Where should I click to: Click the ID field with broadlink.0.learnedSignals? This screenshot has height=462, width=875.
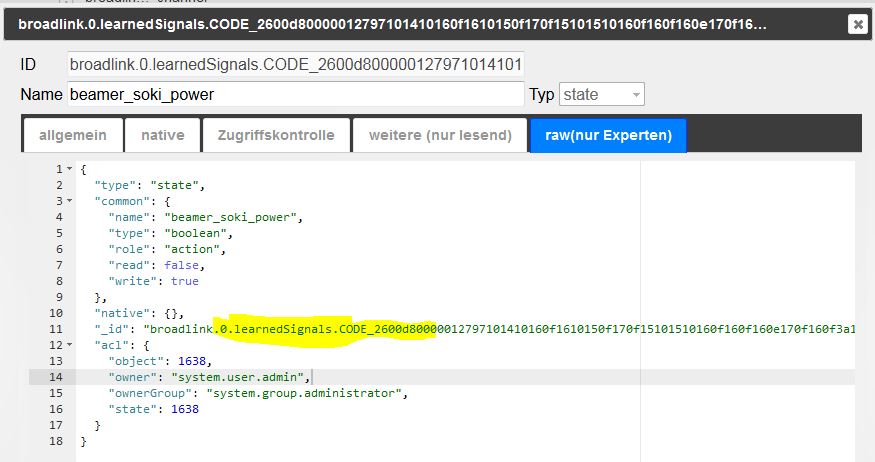coord(295,64)
